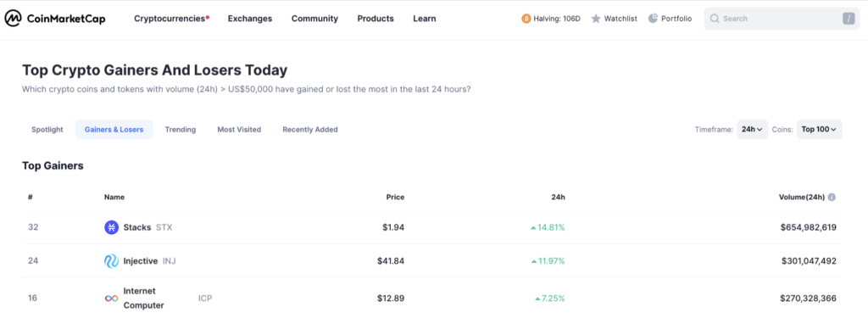
Task: Click rank number 32
Action: pyautogui.click(x=33, y=227)
